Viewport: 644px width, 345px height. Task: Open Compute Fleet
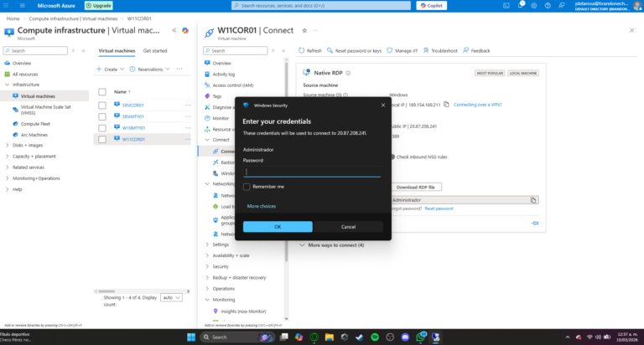coord(35,123)
